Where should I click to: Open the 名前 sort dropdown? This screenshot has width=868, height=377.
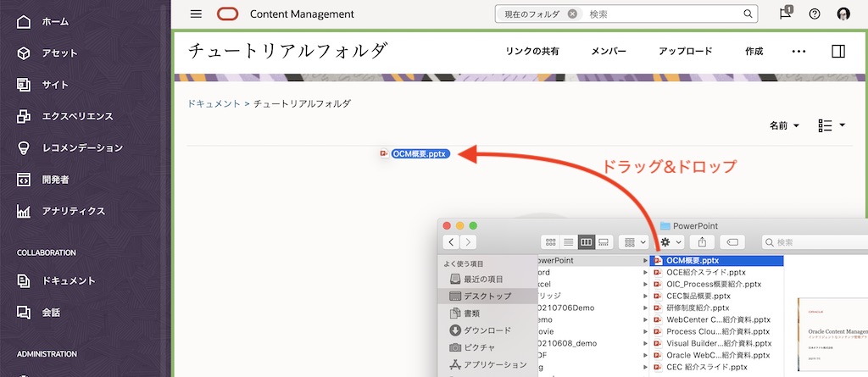[784, 125]
